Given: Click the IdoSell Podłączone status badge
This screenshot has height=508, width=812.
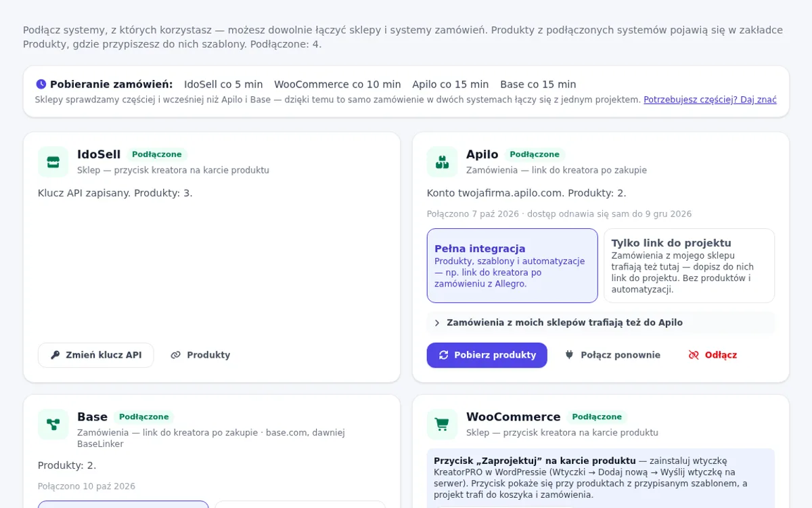Looking at the screenshot, I should tap(157, 154).
